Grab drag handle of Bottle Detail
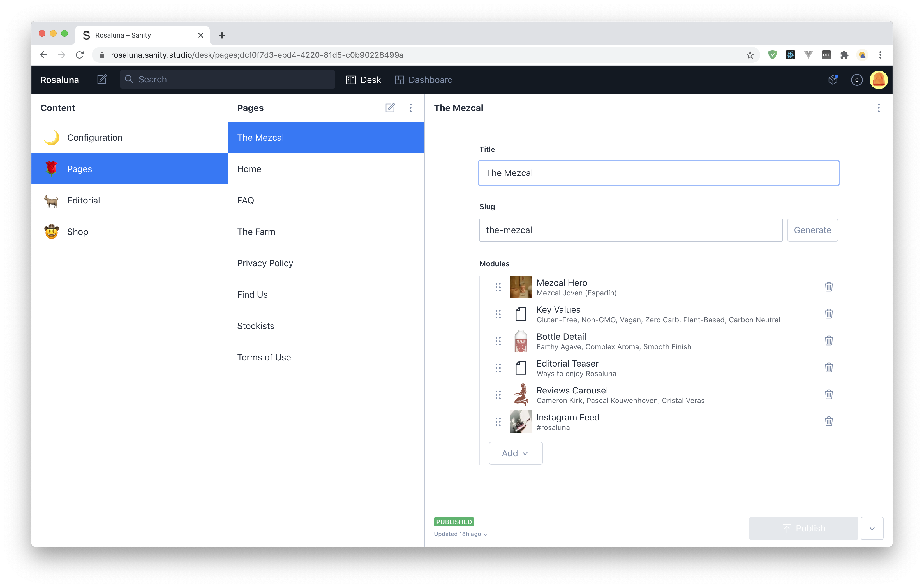 coord(498,341)
